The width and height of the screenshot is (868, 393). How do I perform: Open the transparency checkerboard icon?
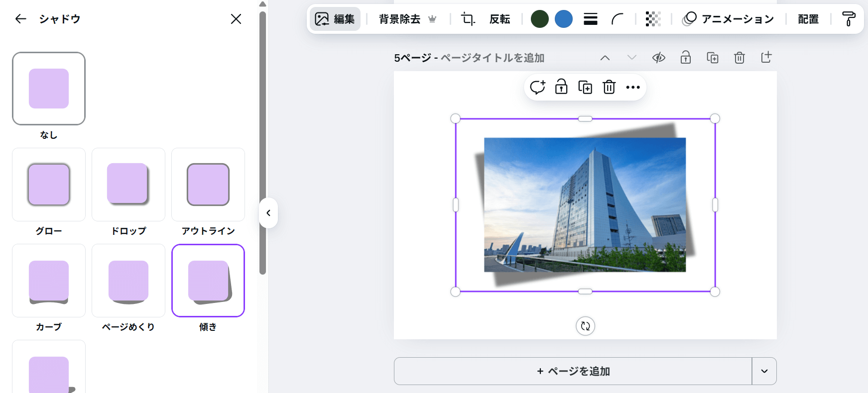[653, 19]
